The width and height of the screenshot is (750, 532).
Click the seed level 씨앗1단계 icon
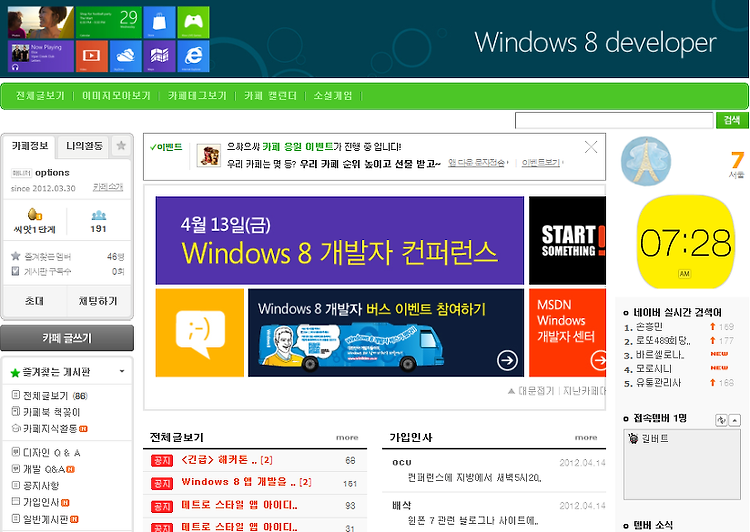pos(35,214)
